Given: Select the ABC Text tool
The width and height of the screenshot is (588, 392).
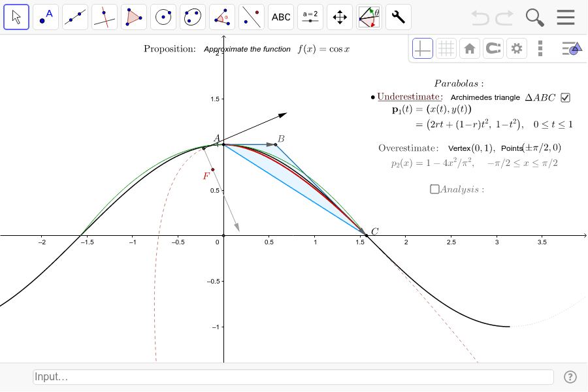Looking at the screenshot, I should [281, 17].
